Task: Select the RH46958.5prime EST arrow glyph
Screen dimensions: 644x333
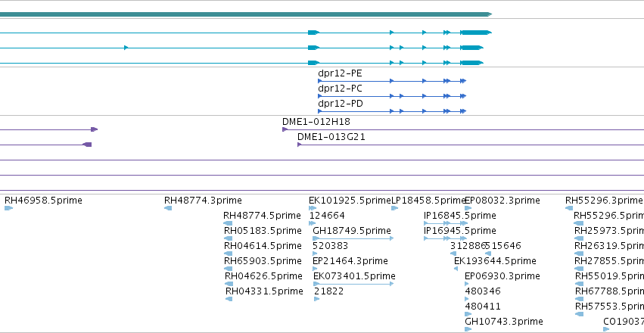Action: click(8, 208)
